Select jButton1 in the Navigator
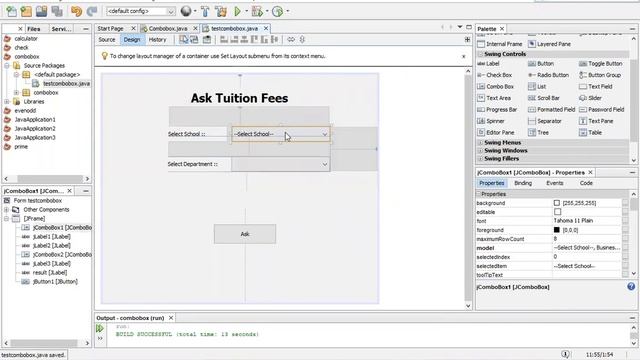This screenshot has height=360, width=640. (x=55, y=282)
